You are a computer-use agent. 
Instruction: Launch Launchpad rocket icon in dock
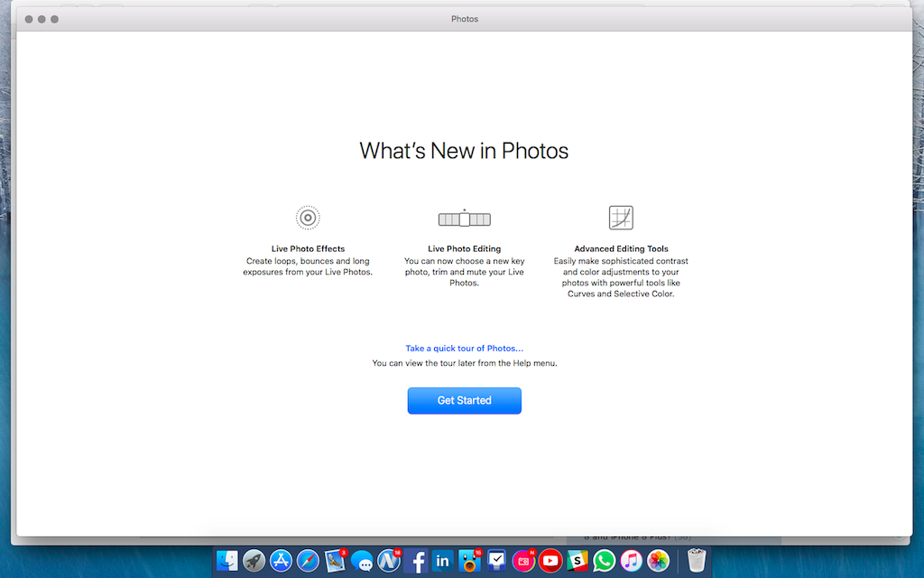coord(254,561)
